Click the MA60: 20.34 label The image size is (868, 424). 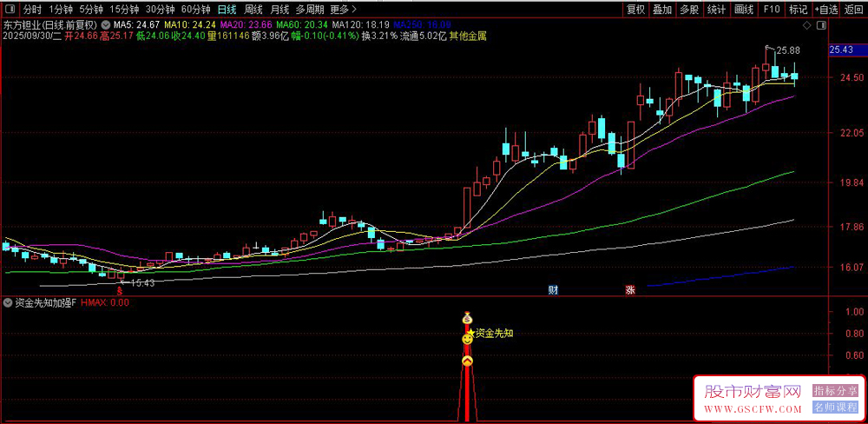[302, 25]
